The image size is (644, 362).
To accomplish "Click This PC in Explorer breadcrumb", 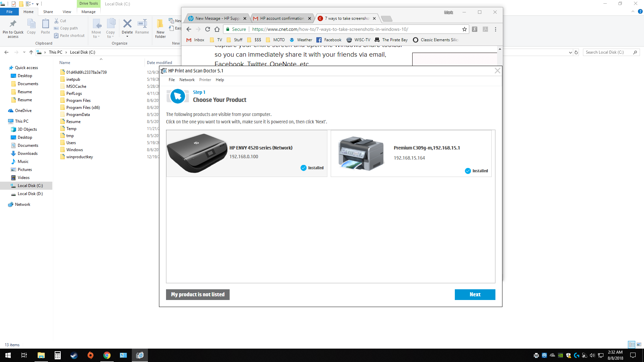I will [x=55, y=52].
